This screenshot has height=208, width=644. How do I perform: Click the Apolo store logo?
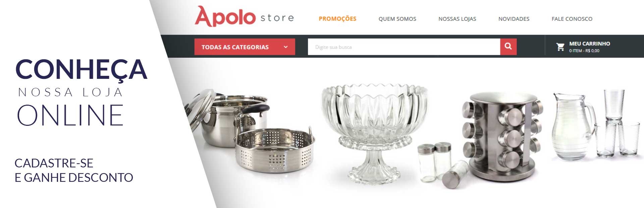click(x=244, y=16)
